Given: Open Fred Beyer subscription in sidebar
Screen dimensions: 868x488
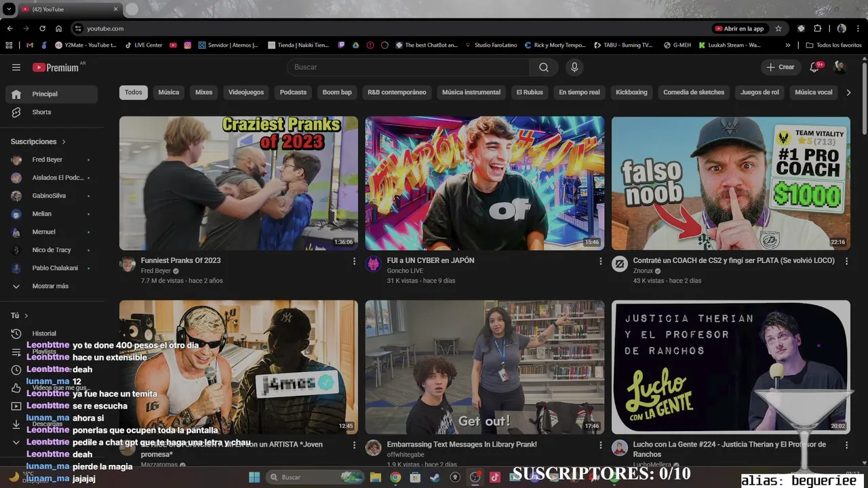Looking at the screenshot, I should tap(52, 160).
